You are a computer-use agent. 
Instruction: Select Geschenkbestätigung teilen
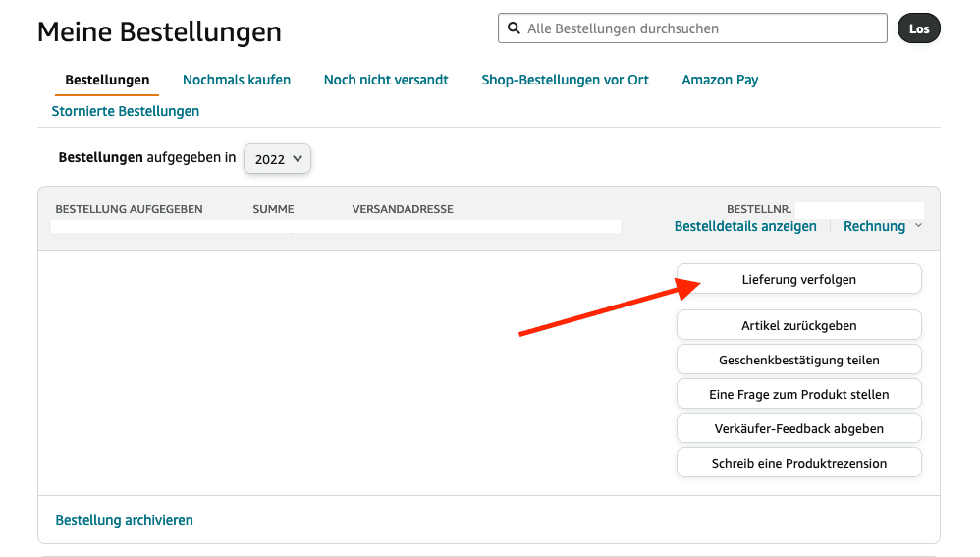(798, 360)
